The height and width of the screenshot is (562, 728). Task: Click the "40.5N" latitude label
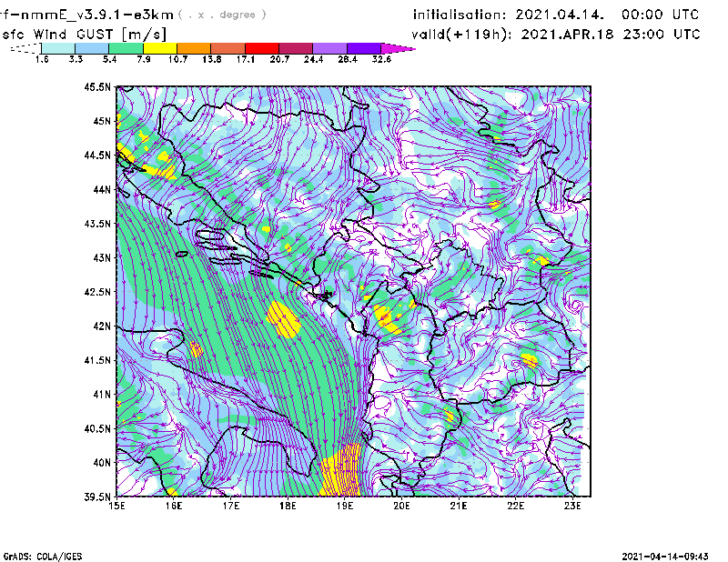(97, 428)
